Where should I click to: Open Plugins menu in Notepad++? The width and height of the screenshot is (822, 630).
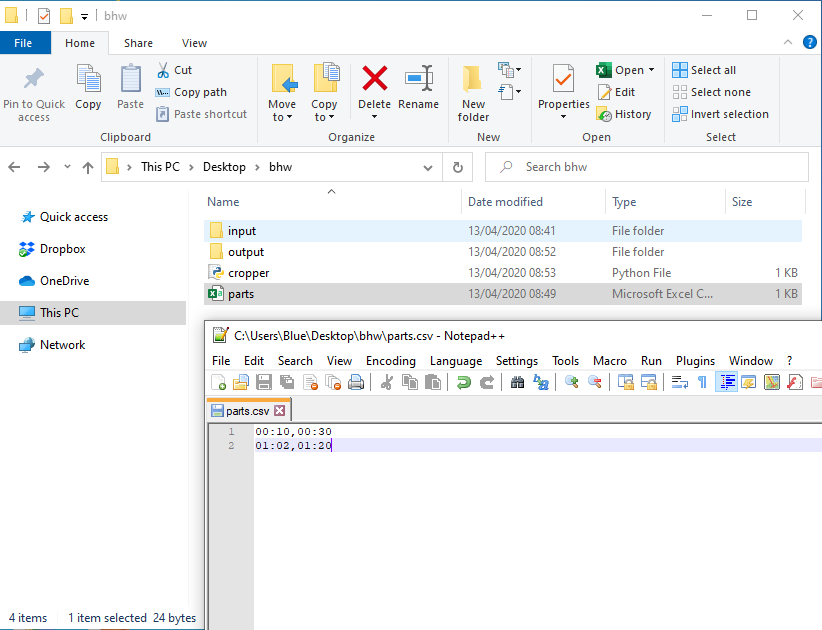695,361
